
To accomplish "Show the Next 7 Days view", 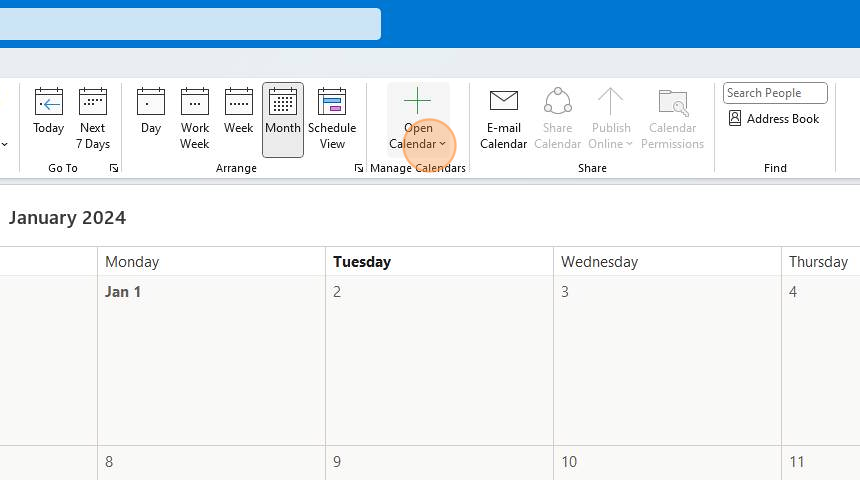I will click(93, 119).
